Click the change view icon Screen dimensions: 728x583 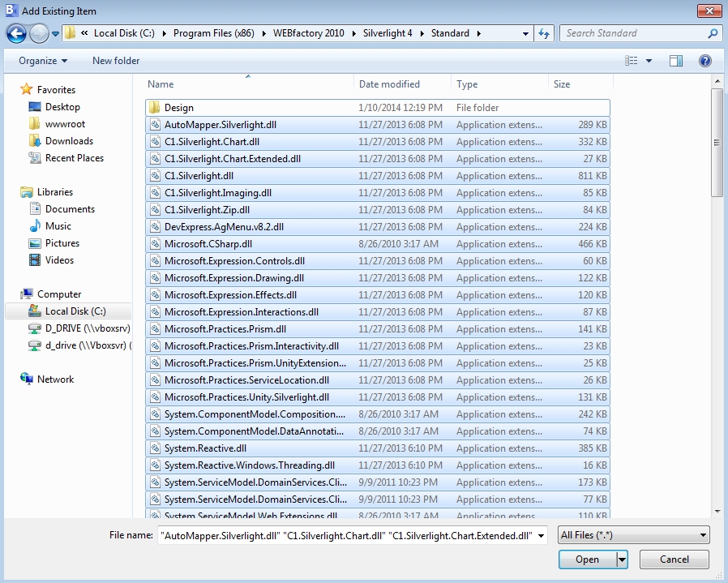pyautogui.click(x=632, y=61)
